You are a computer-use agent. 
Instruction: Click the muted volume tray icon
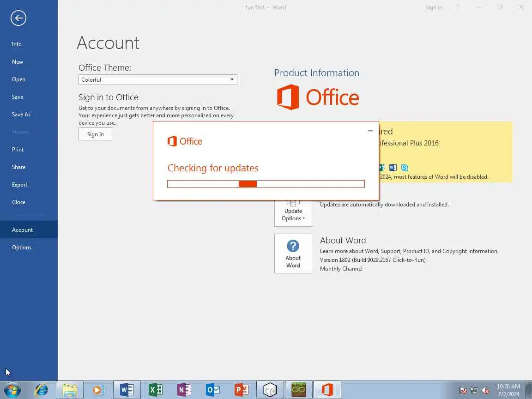[485, 391]
